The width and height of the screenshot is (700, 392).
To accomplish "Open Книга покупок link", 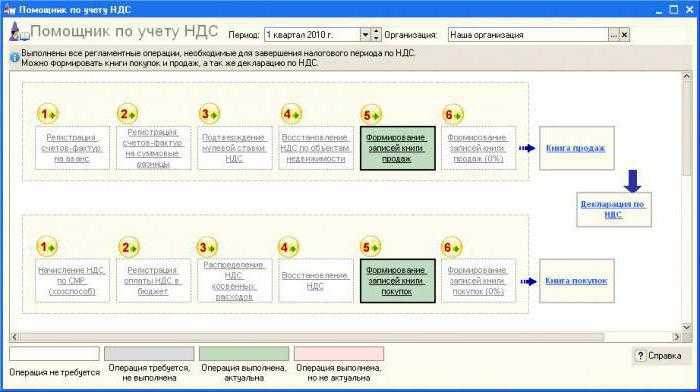I will (x=576, y=281).
